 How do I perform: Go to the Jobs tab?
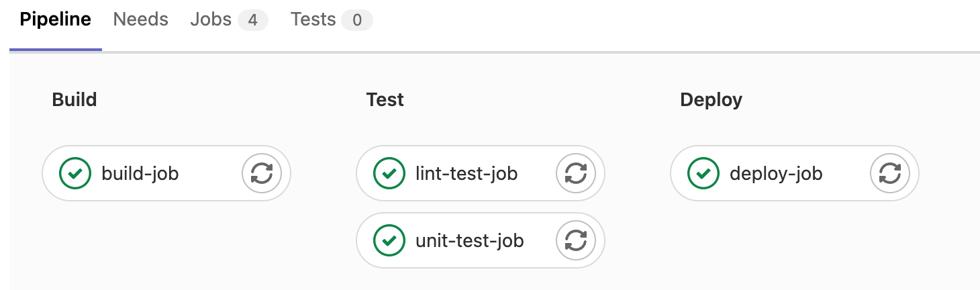tap(211, 19)
